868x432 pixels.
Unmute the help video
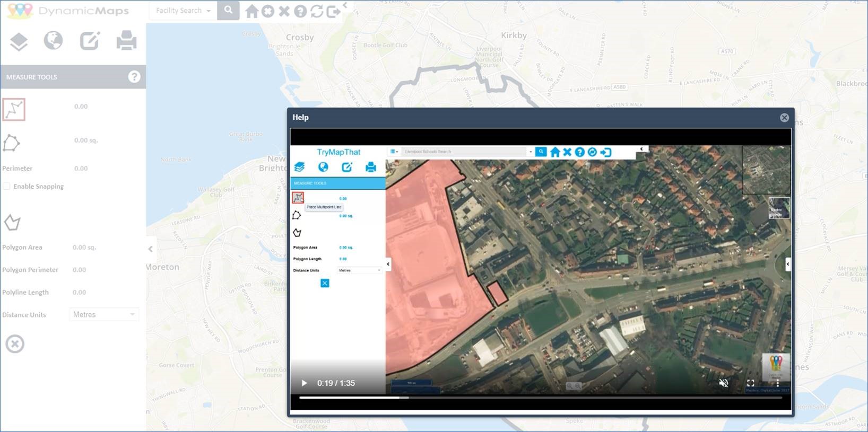[723, 383]
